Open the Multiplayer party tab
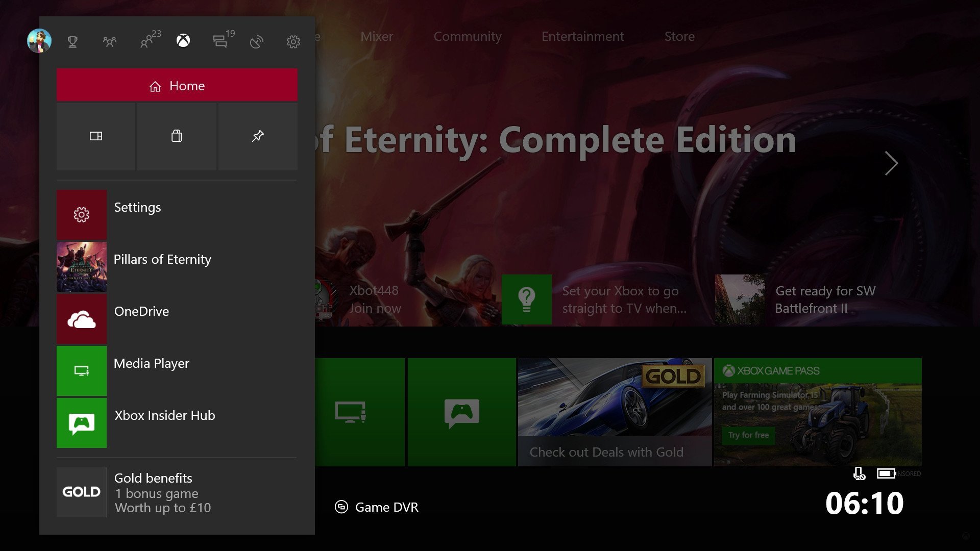980x551 pixels. coord(109,41)
